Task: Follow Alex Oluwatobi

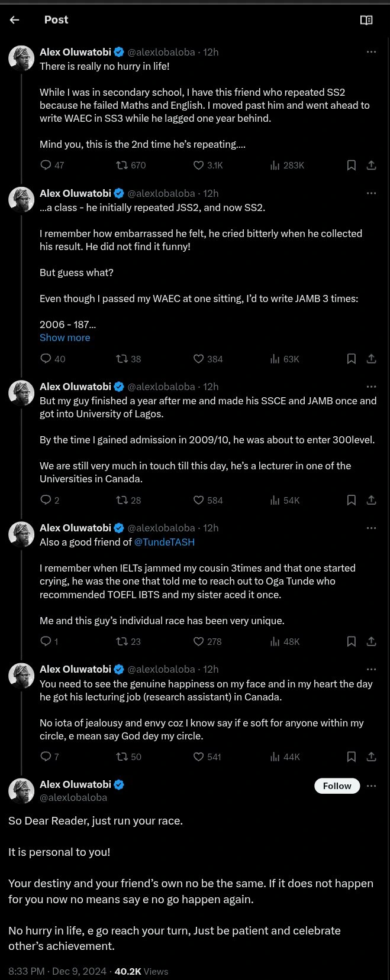Action: (337, 786)
